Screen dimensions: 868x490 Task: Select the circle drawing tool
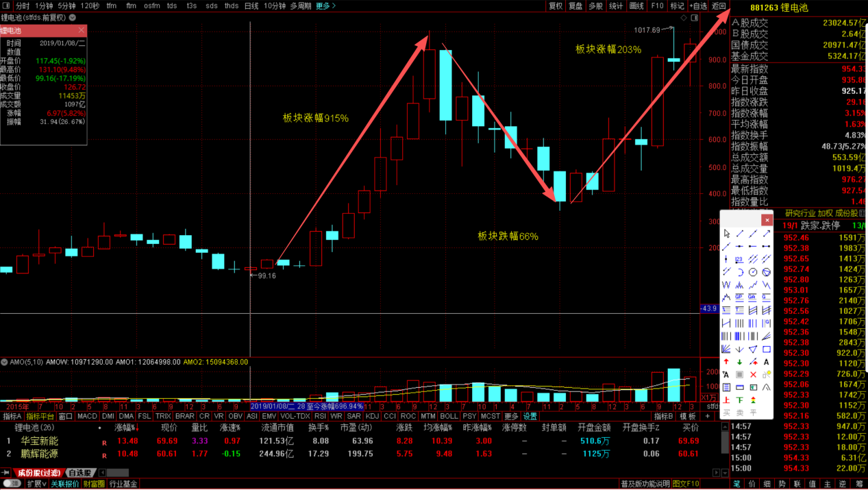pyautogui.click(x=753, y=272)
